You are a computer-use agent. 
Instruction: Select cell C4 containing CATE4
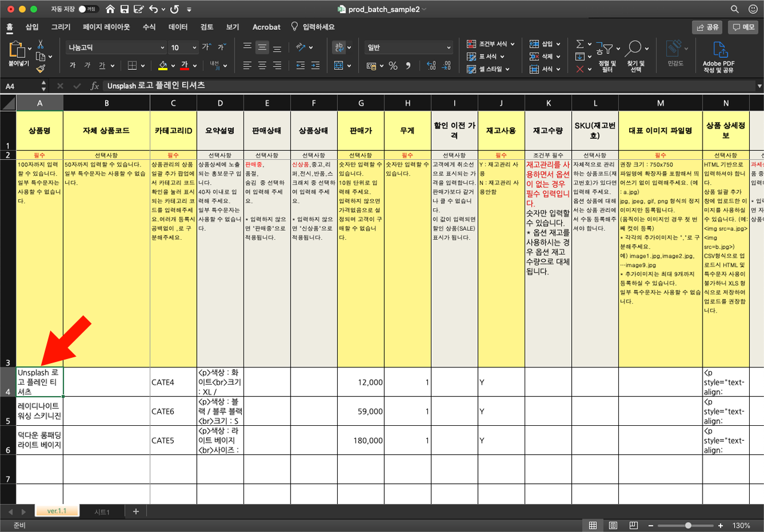pos(173,382)
